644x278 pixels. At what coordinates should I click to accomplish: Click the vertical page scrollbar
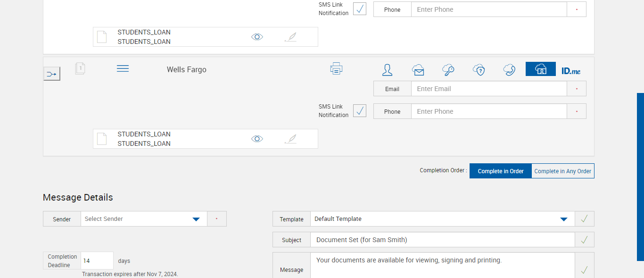pyautogui.click(x=640, y=177)
